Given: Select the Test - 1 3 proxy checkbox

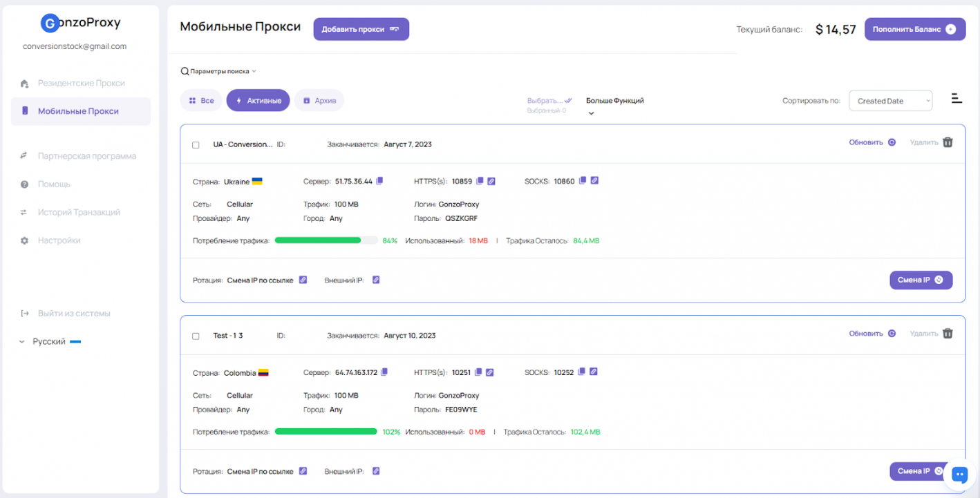Looking at the screenshot, I should point(196,336).
